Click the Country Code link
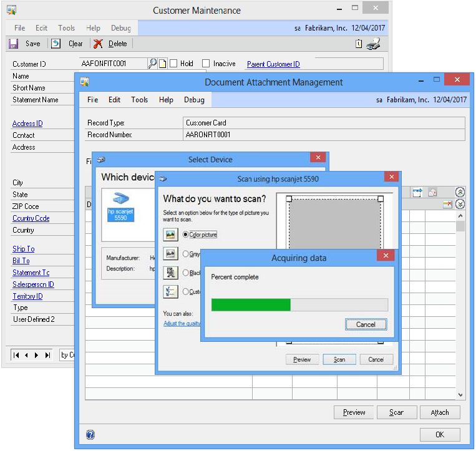 pyautogui.click(x=31, y=218)
